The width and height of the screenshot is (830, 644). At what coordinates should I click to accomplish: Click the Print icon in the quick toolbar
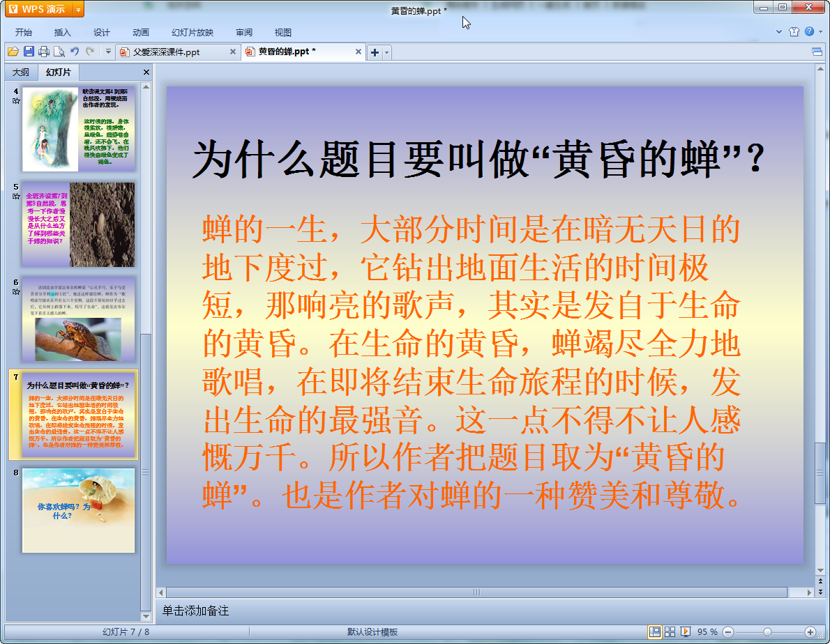44,52
